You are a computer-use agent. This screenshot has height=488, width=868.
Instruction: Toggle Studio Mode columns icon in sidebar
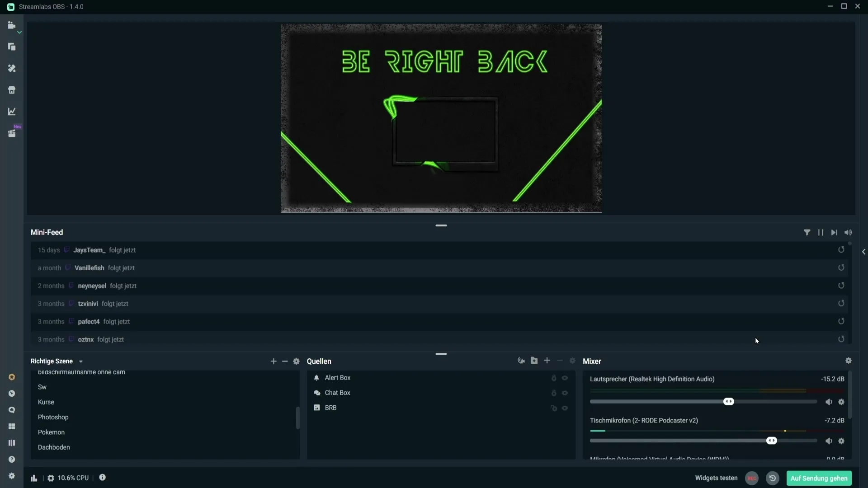[x=12, y=443]
